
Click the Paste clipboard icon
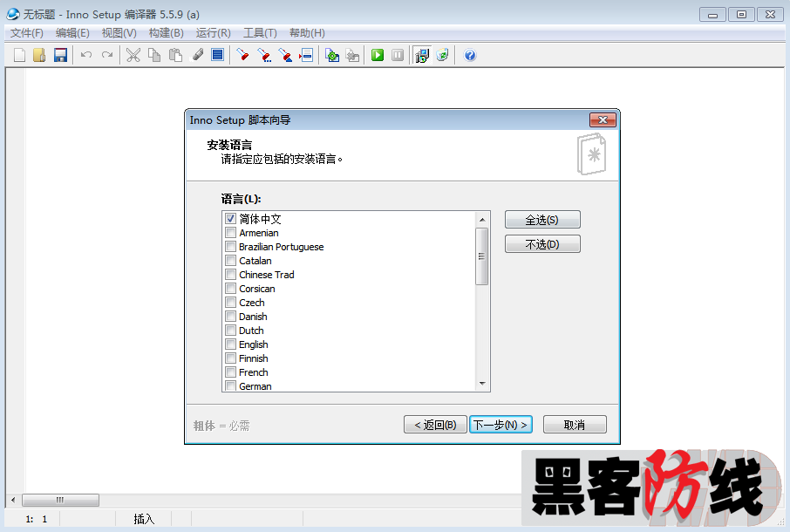pos(175,55)
